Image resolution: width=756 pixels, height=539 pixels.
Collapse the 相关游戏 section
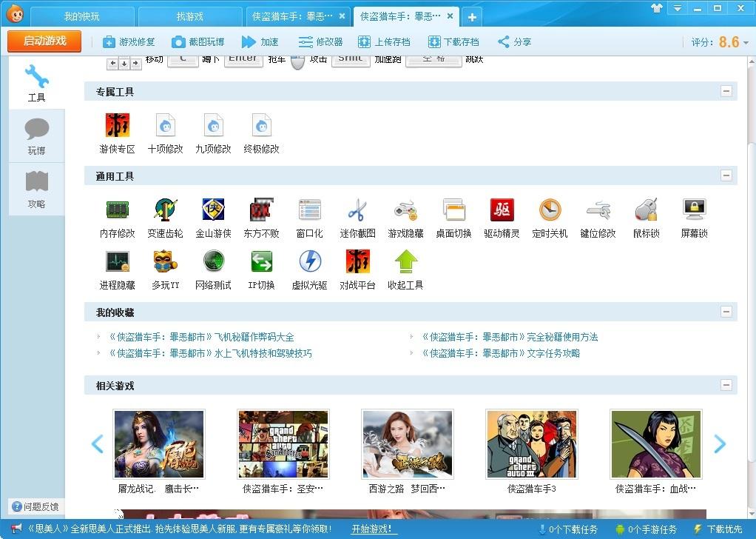726,385
